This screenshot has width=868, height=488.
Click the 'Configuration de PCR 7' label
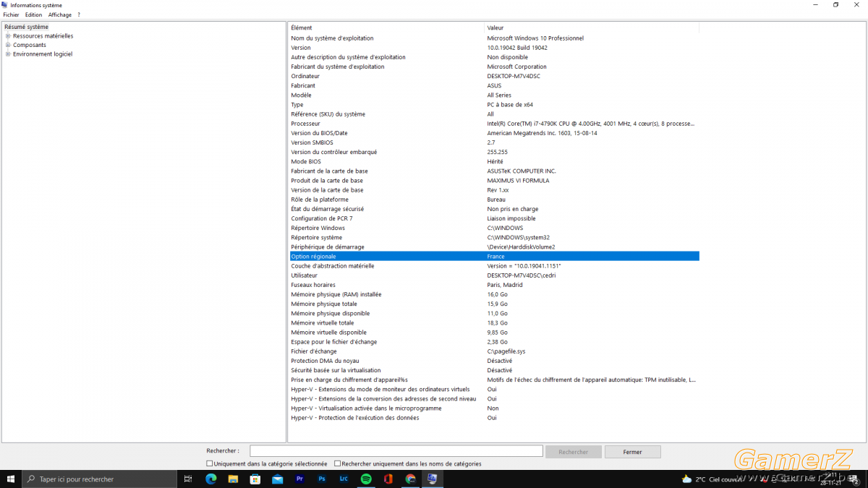322,218
